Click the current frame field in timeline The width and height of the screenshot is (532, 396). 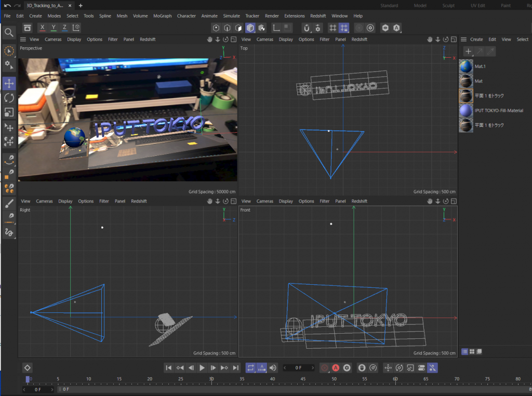(299, 368)
